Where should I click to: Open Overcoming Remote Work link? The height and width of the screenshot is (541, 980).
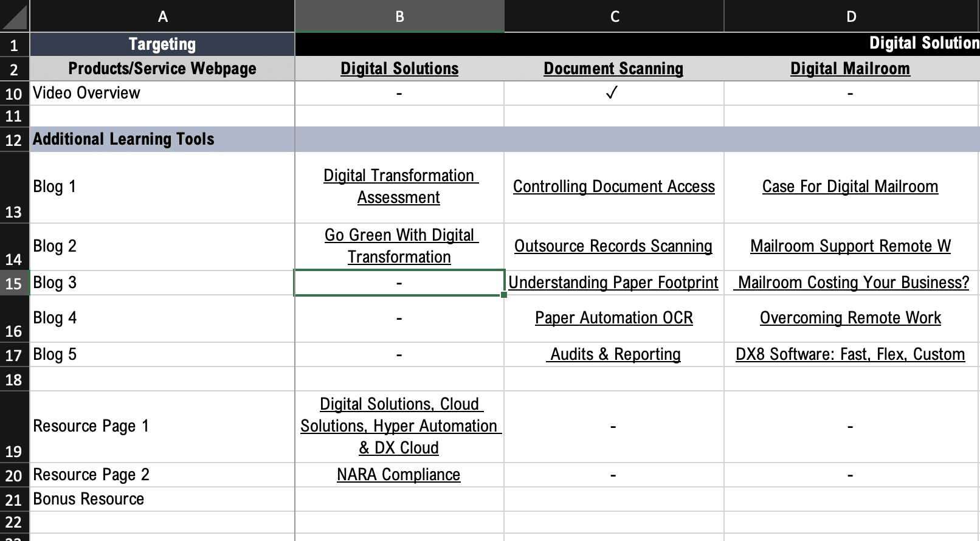[851, 318]
